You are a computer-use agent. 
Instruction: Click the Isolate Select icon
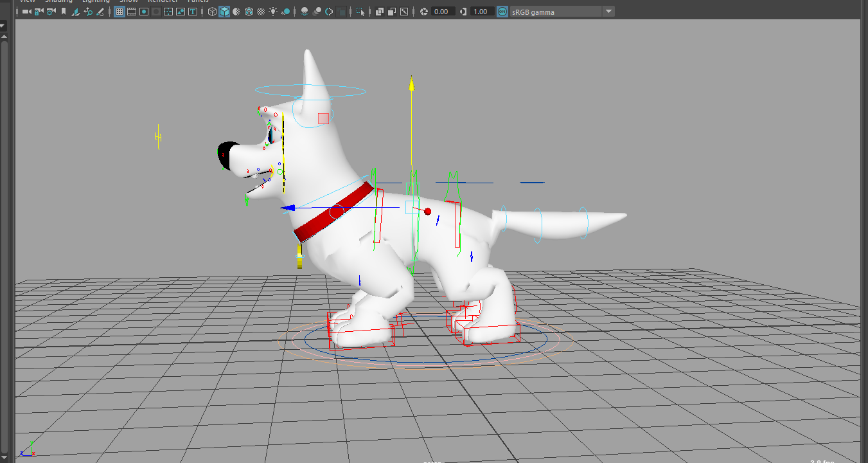[x=360, y=12]
